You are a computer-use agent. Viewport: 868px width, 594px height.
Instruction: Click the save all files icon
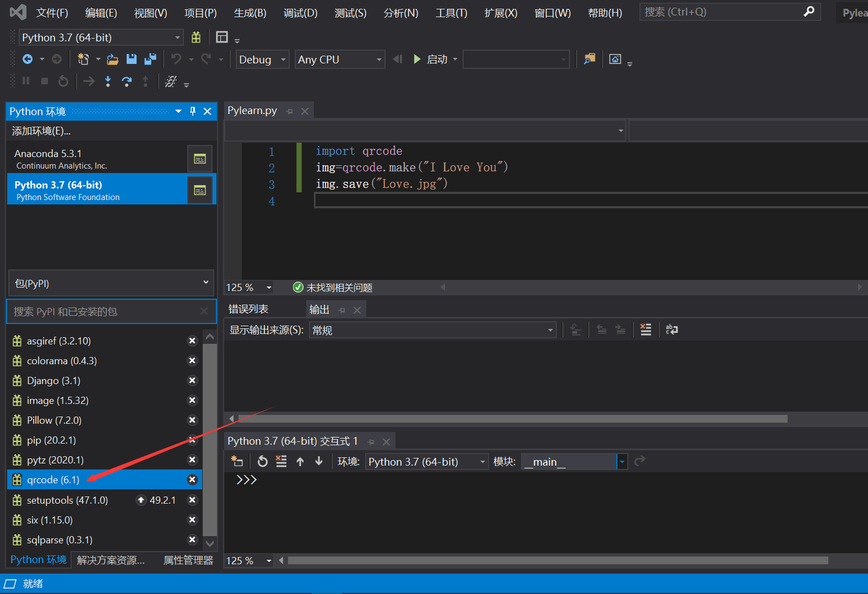tap(150, 59)
